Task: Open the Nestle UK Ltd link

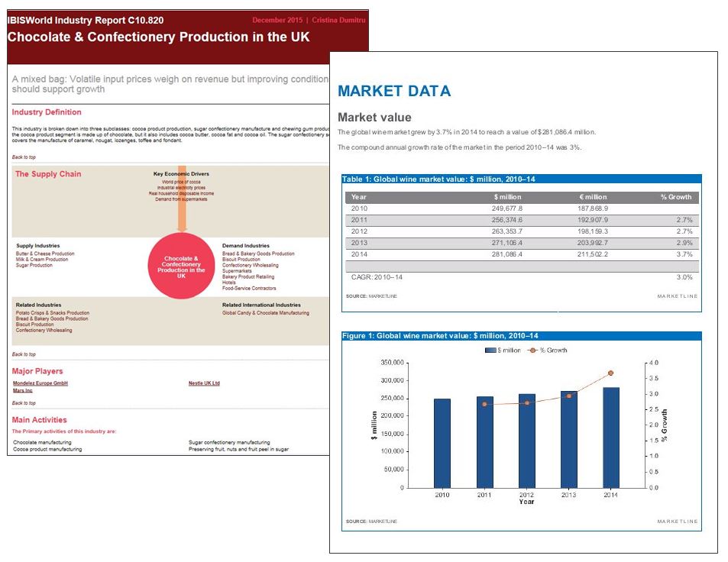Action: pyautogui.click(x=204, y=383)
